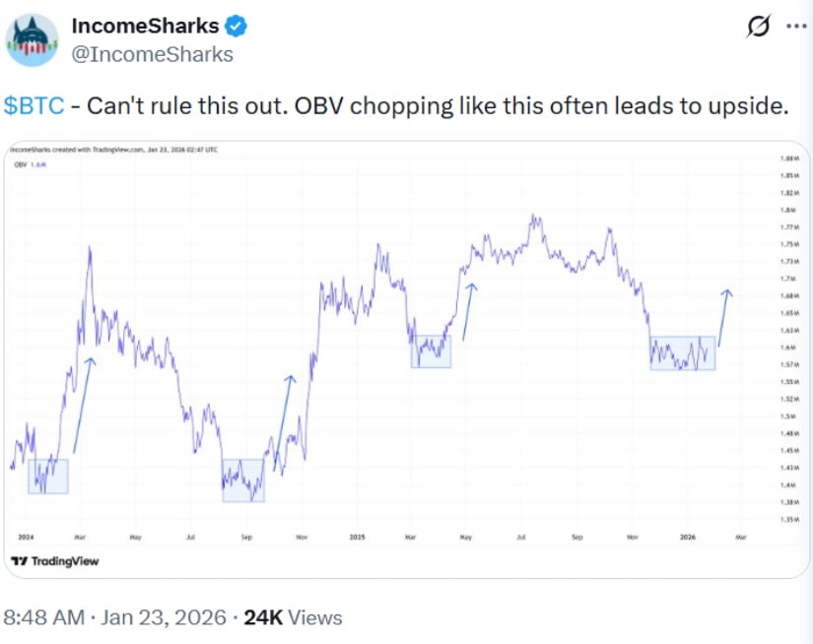Image resolution: width=813 pixels, height=644 pixels.
Task: Click the 24K Views count
Action: pyautogui.click(x=293, y=618)
